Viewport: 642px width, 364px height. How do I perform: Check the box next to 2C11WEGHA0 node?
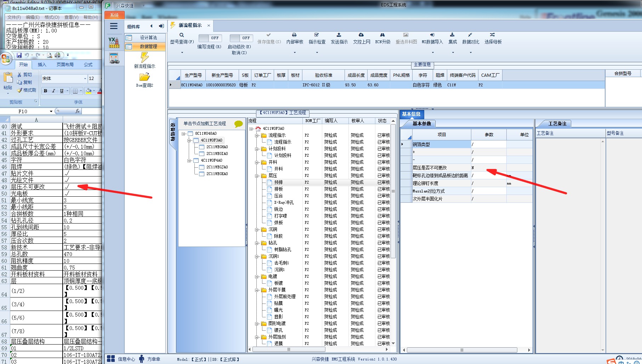[x=202, y=147]
